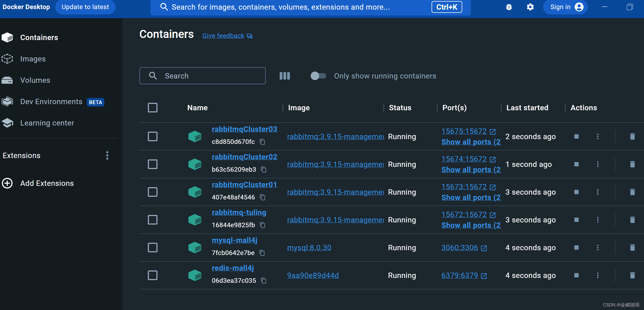Click the Sign in button

[565, 7]
